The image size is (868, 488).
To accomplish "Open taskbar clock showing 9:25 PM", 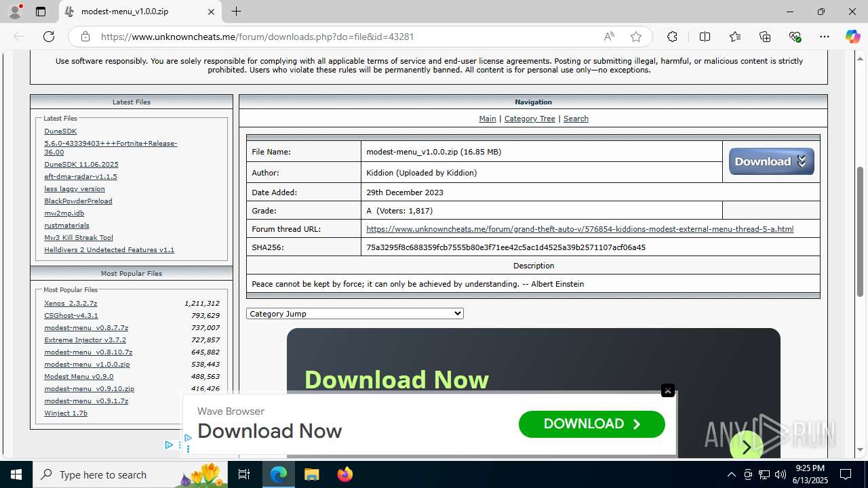I will click(x=810, y=474).
